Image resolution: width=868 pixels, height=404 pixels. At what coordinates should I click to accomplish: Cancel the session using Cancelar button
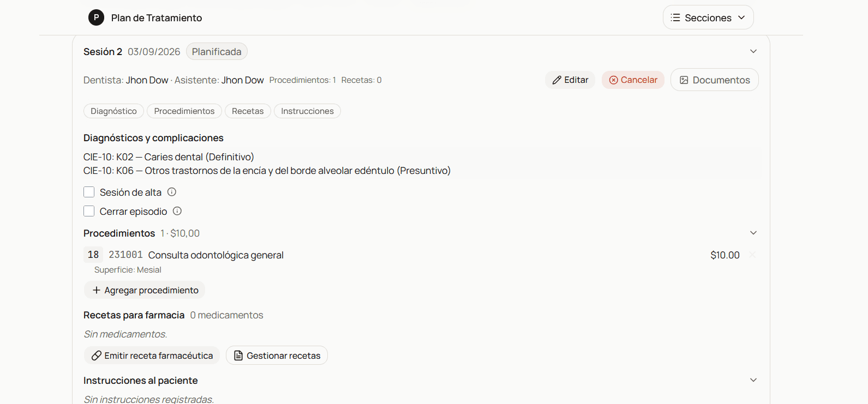(x=633, y=80)
